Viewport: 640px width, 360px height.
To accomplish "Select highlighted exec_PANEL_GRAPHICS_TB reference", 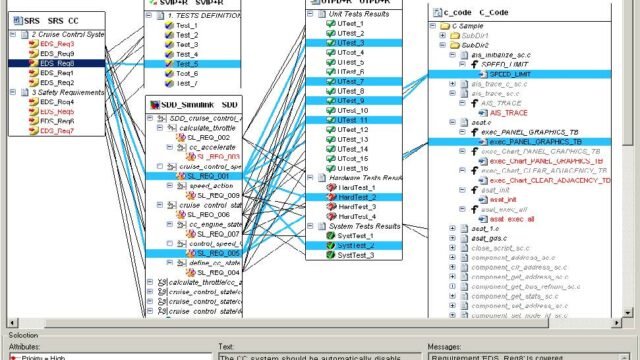I will tap(520, 142).
